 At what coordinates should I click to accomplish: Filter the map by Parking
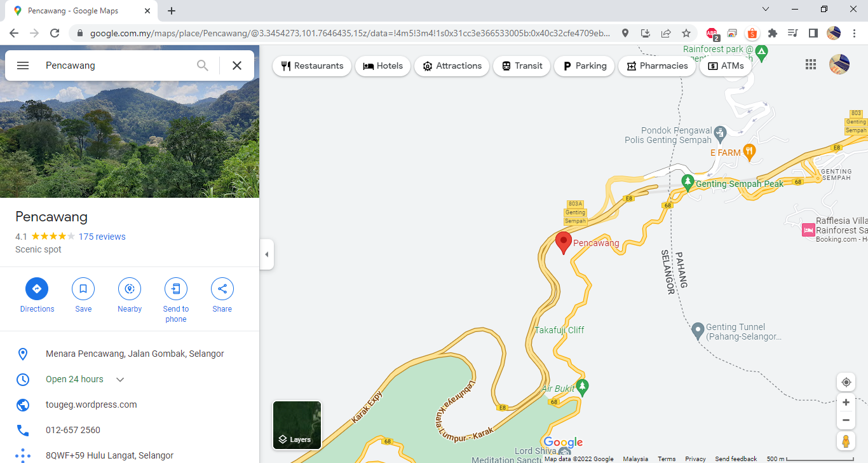click(x=585, y=66)
